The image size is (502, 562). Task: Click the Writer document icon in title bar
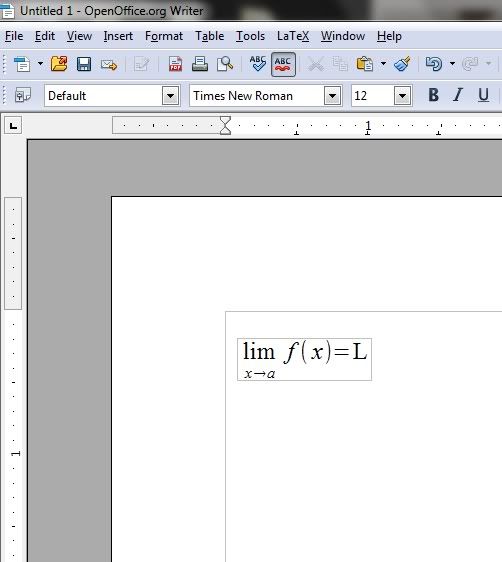coord(8,10)
